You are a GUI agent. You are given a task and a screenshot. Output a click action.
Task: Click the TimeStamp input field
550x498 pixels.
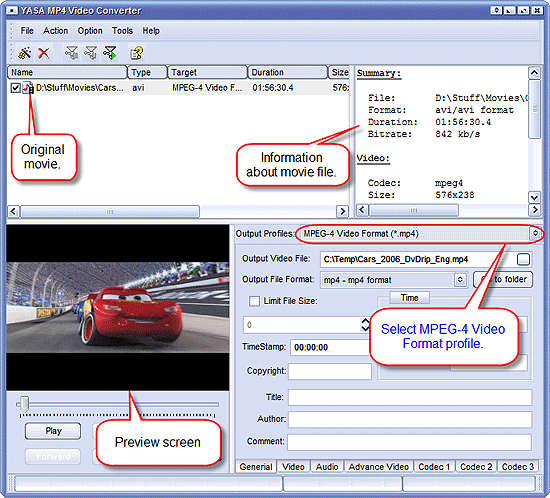click(x=331, y=347)
